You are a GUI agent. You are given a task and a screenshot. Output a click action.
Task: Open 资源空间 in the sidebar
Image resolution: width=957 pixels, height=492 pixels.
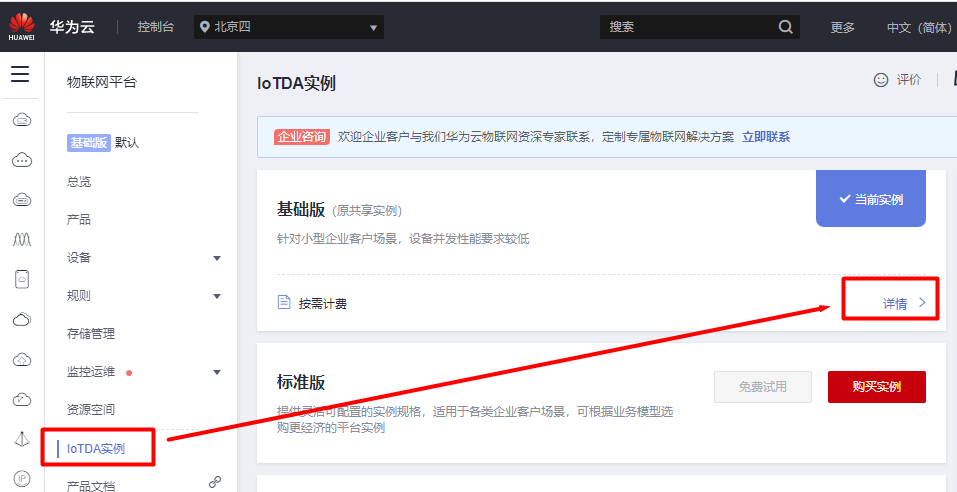(91, 410)
